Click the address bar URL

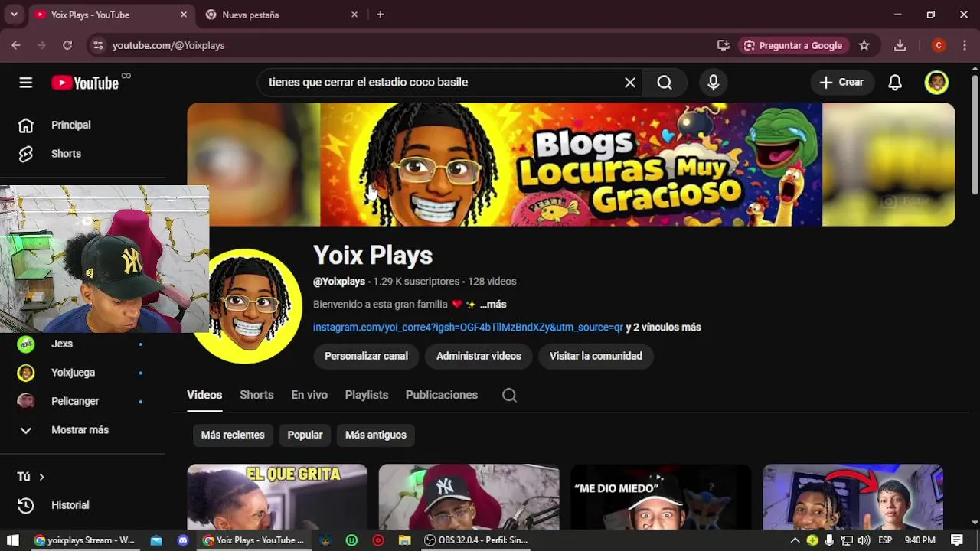pyautogui.click(x=168, y=45)
